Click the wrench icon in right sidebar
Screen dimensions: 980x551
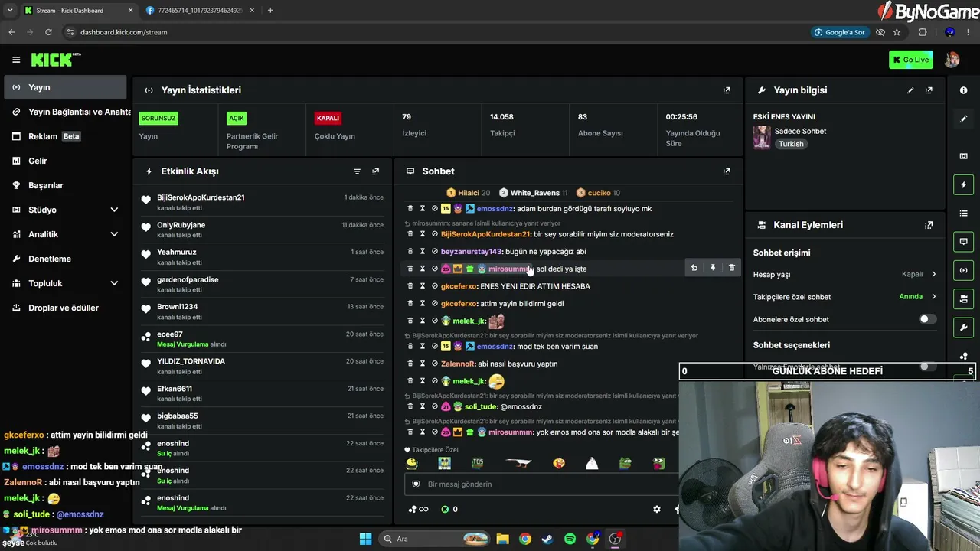963,328
